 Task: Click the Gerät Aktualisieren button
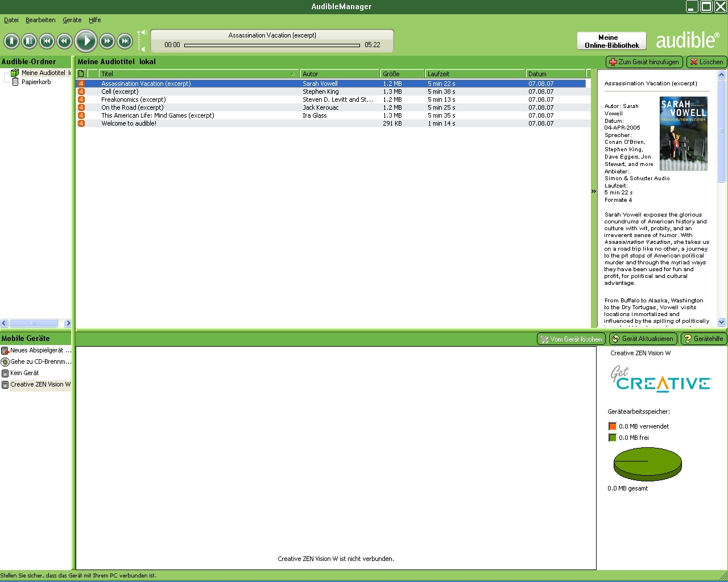pyautogui.click(x=643, y=339)
